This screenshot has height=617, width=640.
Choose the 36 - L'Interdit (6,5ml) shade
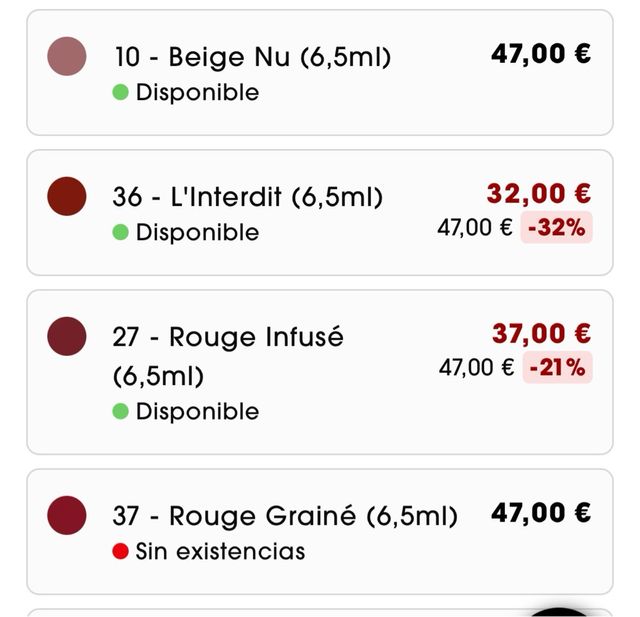[247, 197]
